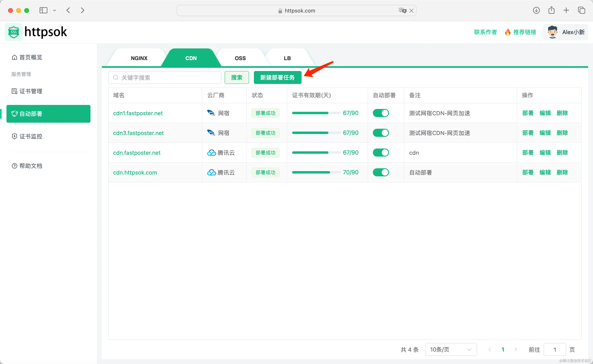Click the Safari downloads icon
The image size is (593, 364).
click(x=536, y=10)
